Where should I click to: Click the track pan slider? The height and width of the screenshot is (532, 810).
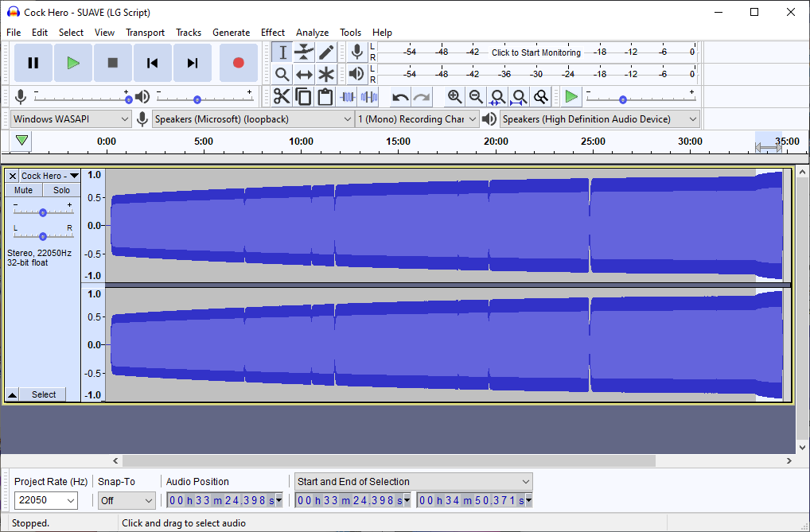pos(43,236)
